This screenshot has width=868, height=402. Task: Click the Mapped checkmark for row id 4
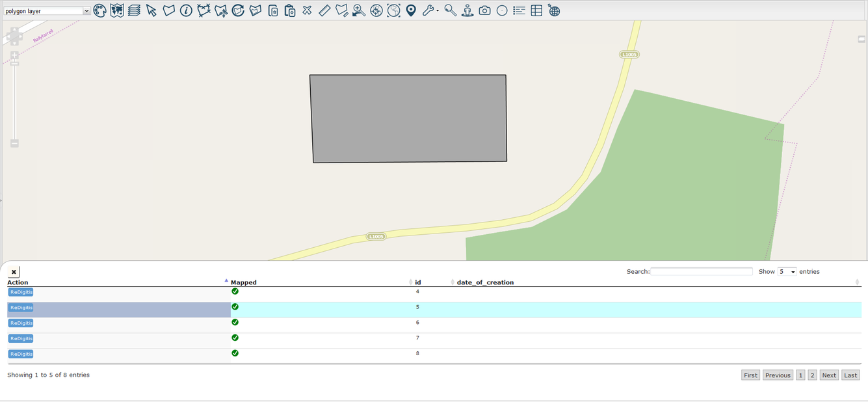coord(235,291)
